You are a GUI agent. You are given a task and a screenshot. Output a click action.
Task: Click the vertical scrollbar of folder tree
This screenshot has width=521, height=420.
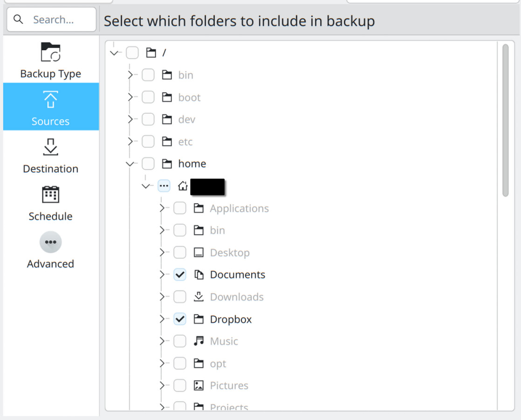click(505, 121)
